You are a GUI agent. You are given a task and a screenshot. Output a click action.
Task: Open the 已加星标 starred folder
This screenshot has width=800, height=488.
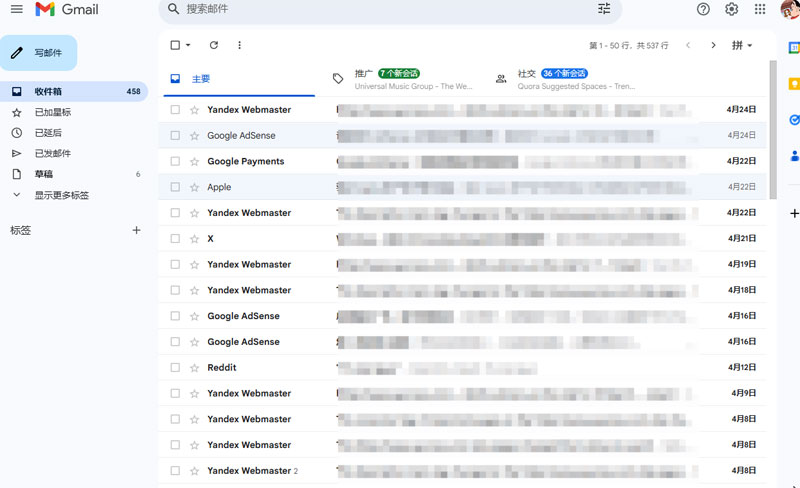53,112
